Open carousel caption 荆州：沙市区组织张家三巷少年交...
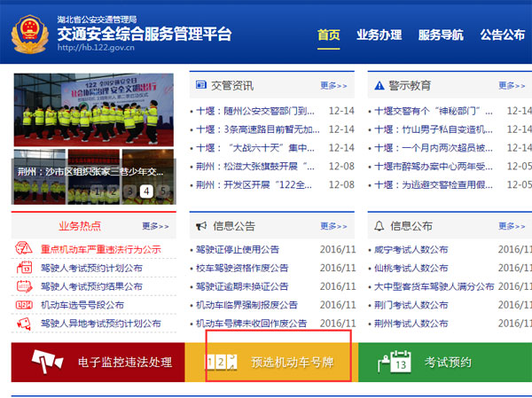 (90, 172)
